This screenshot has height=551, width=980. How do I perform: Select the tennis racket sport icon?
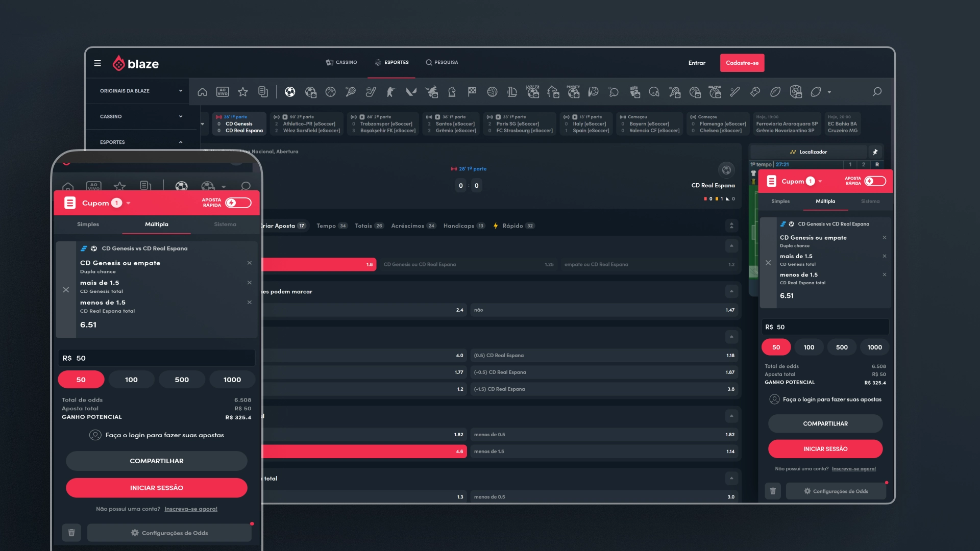pos(351,92)
